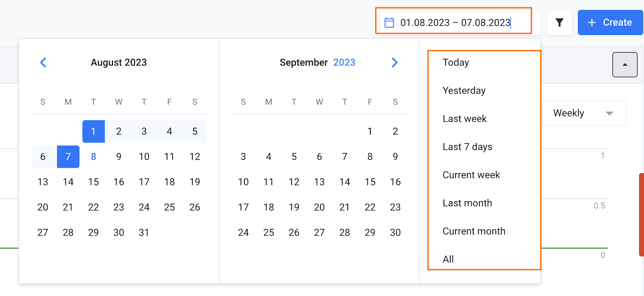Collapse panel with the up-arrow button
This screenshot has width=644, height=296.
tap(625, 65)
